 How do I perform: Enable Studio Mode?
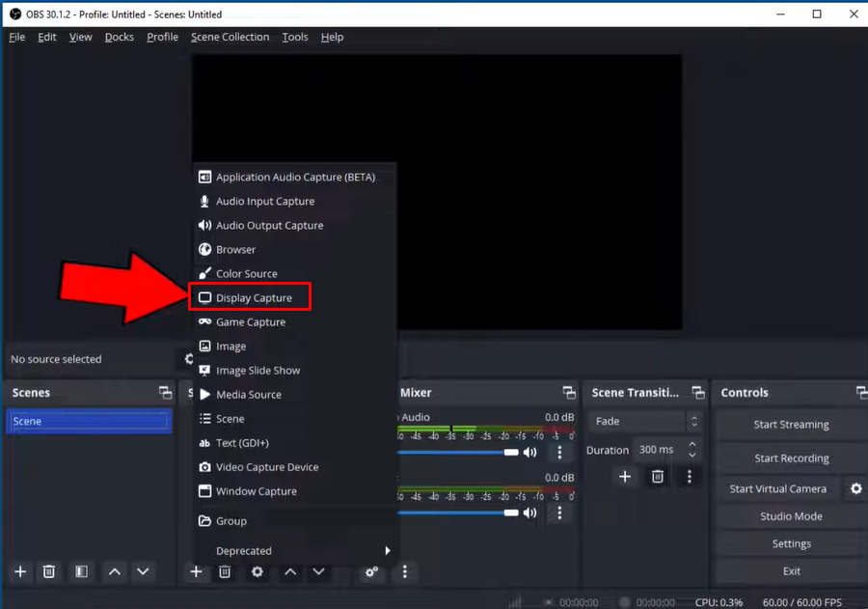[x=790, y=515]
